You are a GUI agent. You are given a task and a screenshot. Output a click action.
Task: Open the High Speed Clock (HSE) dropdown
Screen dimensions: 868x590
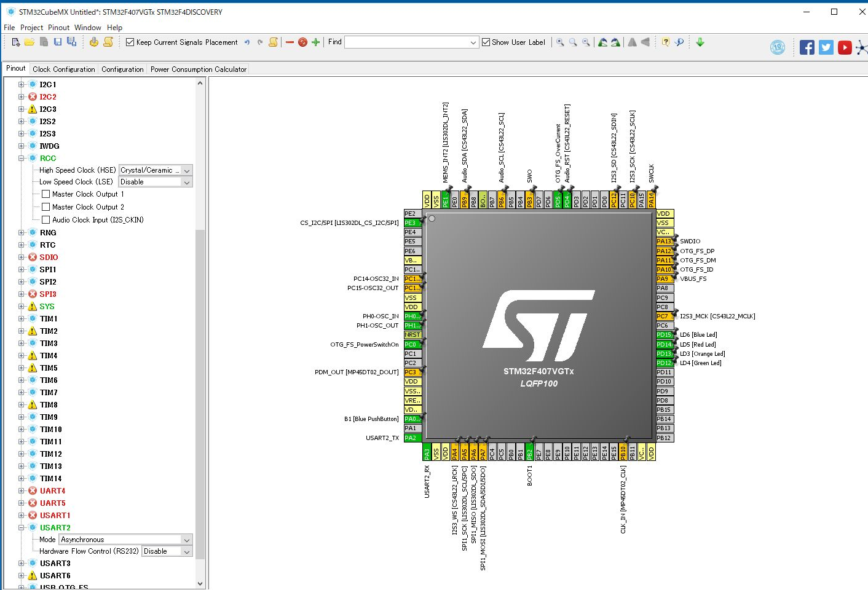click(186, 170)
